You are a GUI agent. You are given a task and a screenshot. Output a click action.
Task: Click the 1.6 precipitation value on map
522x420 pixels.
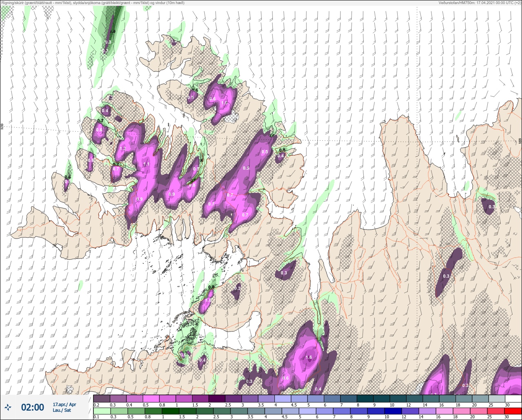click(309, 357)
